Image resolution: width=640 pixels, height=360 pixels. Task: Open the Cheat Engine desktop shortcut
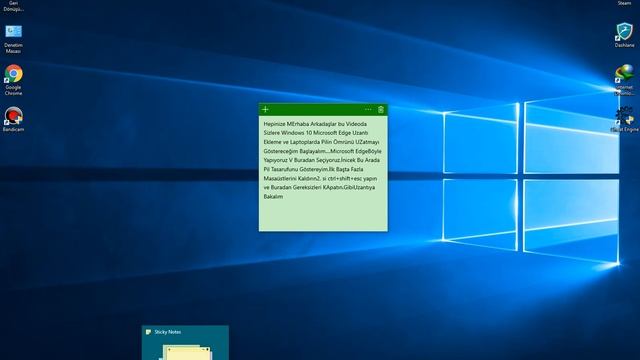[624, 119]
